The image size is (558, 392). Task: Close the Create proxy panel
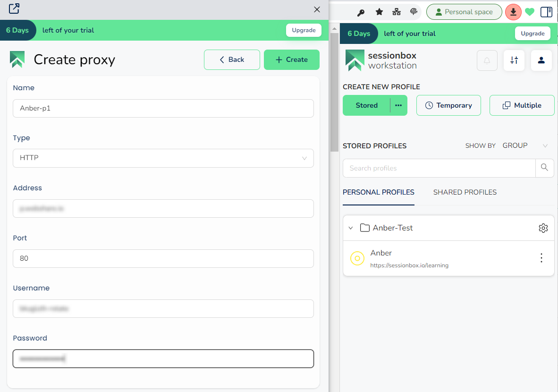pos(317,9)
